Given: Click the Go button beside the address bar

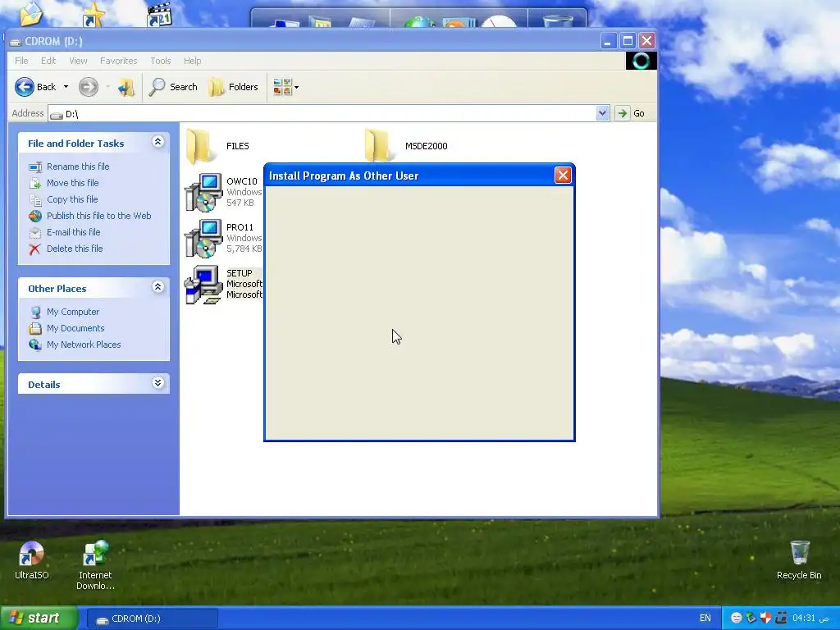Looking at the screenshot, I should (x=631, y=113).
